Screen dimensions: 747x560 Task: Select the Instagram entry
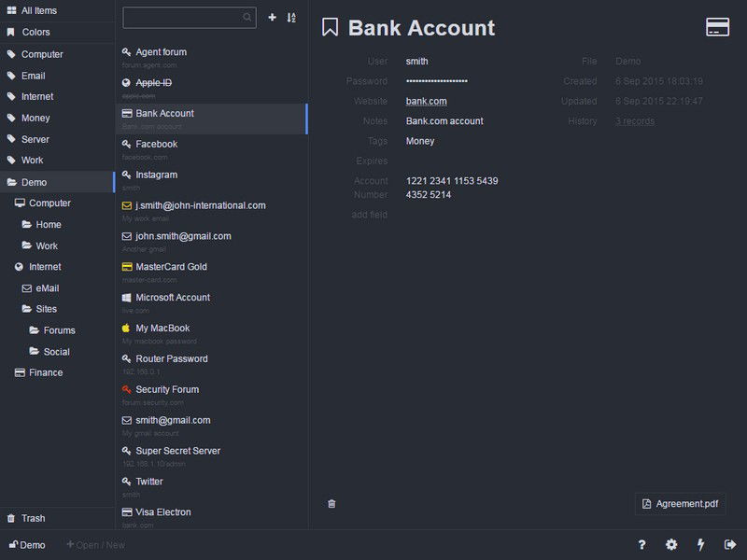pos(212,180)
